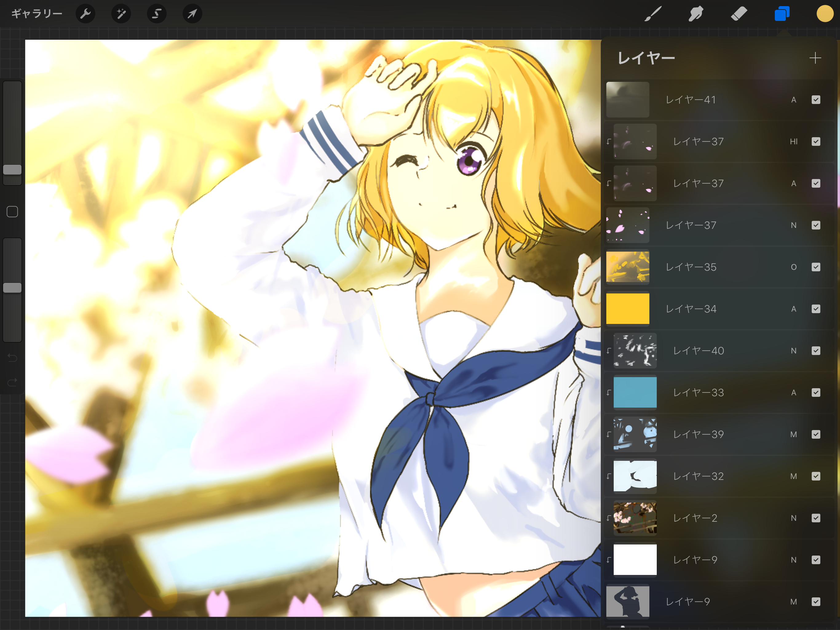
Task: Hide レイヤー35 via its checkbox
Action: tap(816, 267)
